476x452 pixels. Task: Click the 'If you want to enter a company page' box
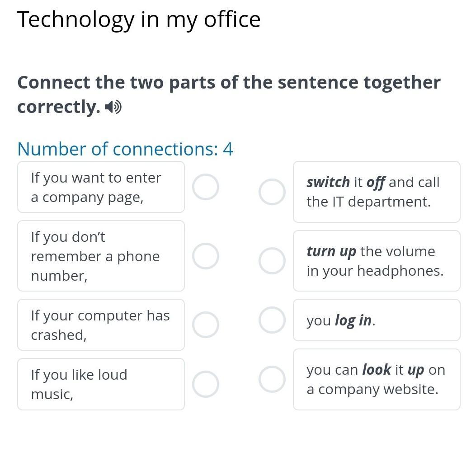(x=101, y=187)
